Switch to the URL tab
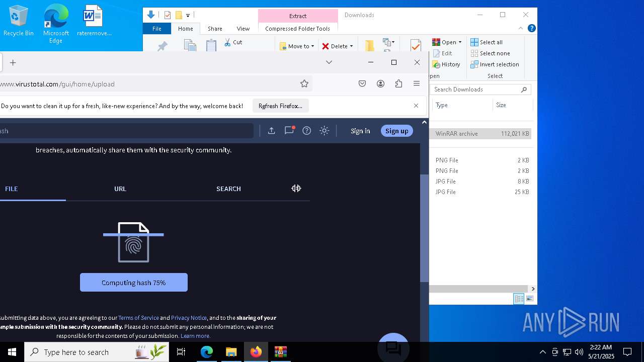 pos(120,189)
